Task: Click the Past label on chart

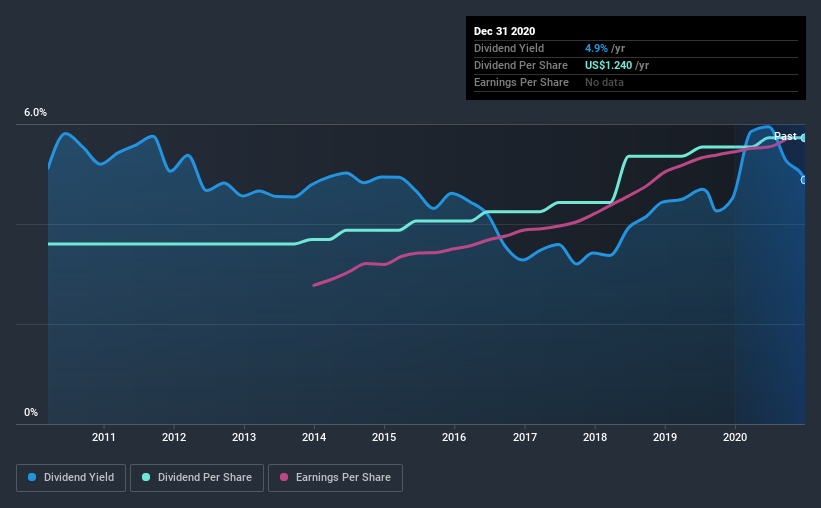Action: point(785,136)
